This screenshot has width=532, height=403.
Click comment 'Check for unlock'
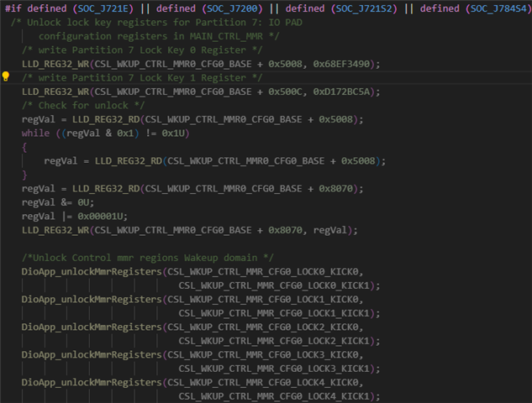click(x=83, y=106)
